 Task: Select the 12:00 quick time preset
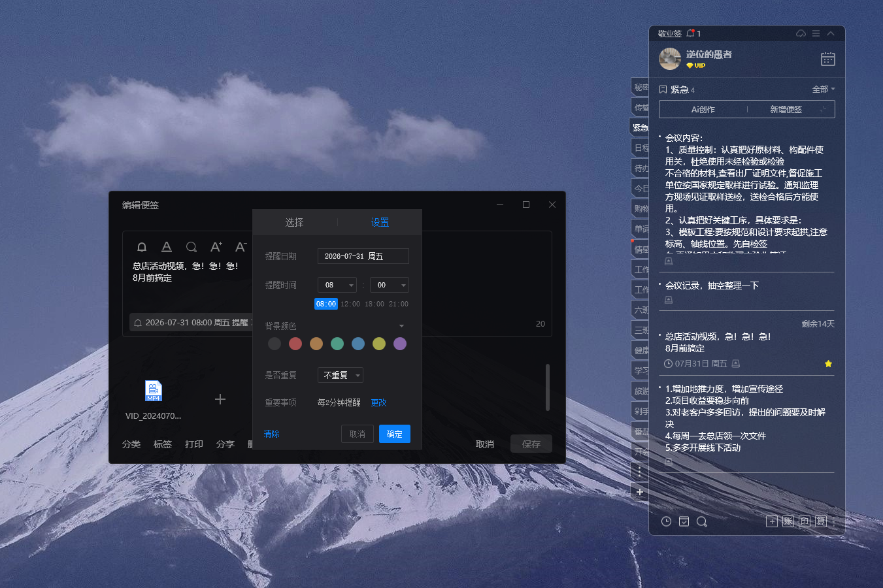pyautogui.click(x=350, y=304)
